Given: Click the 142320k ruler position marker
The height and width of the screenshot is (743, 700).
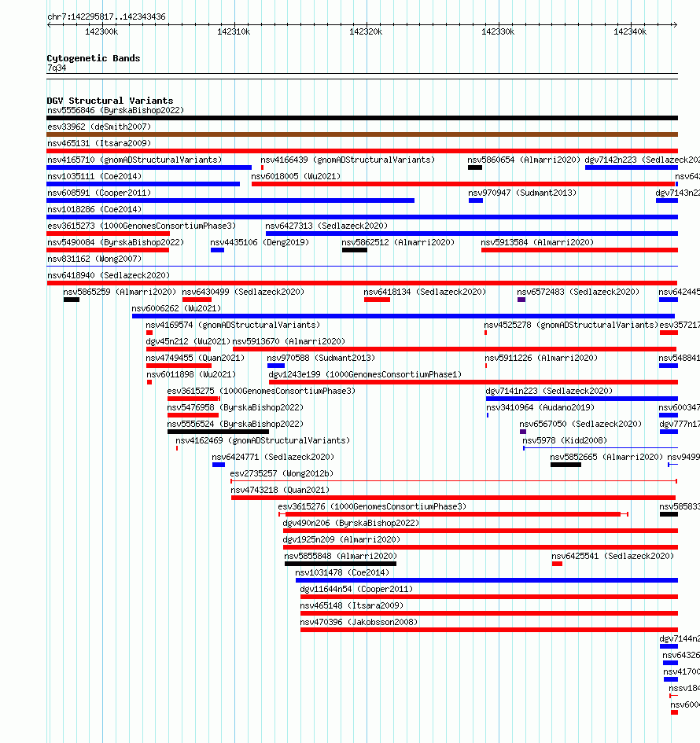Looking at the screenshot, I should pos(366,31).
